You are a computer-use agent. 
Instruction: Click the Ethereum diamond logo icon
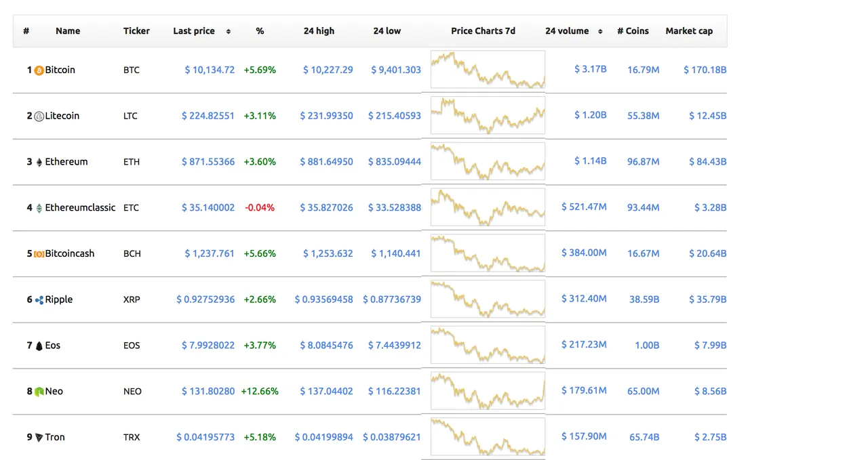coord(39,162)
